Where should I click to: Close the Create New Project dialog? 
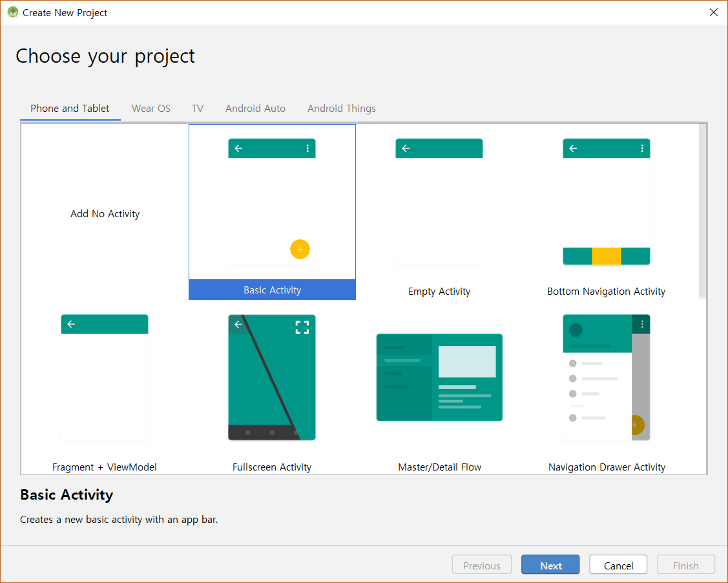pyautogui.click(x=714, y=12)
